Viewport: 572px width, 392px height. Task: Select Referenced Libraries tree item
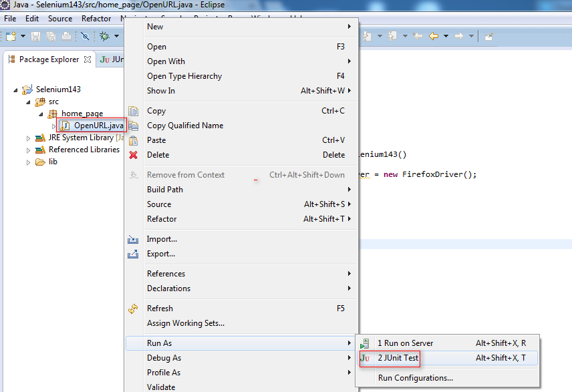click(84, 150)
